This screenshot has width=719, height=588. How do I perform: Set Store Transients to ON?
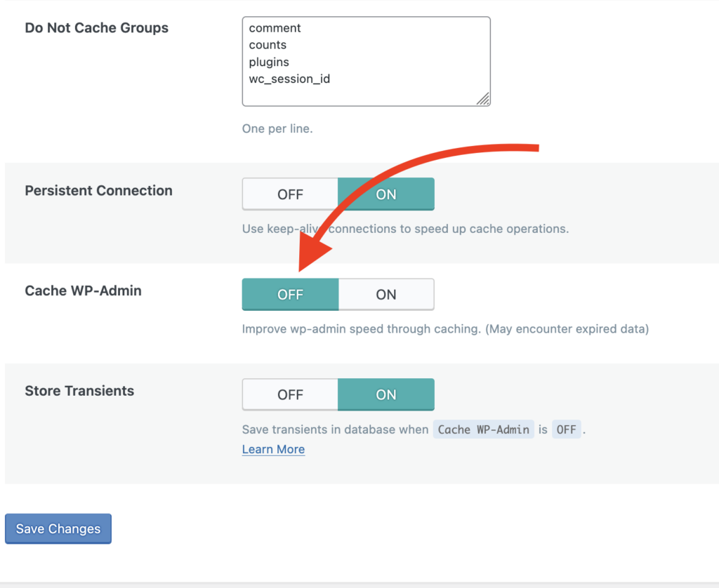386,395
